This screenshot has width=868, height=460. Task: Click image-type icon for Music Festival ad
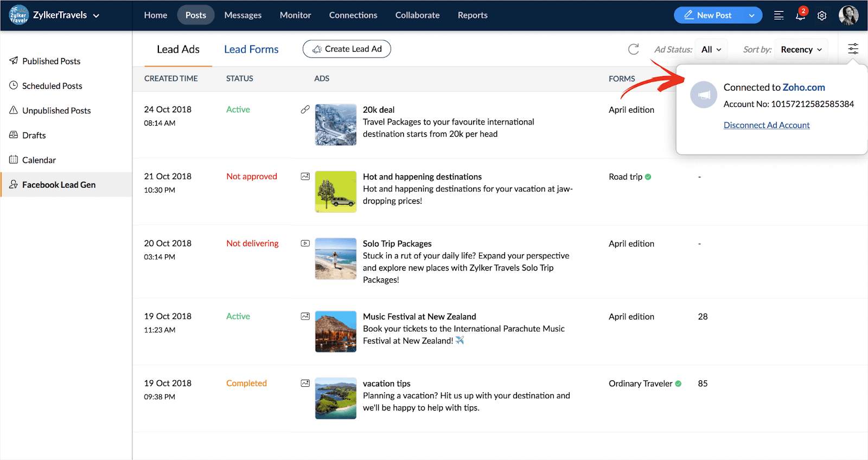click(305, 316)
